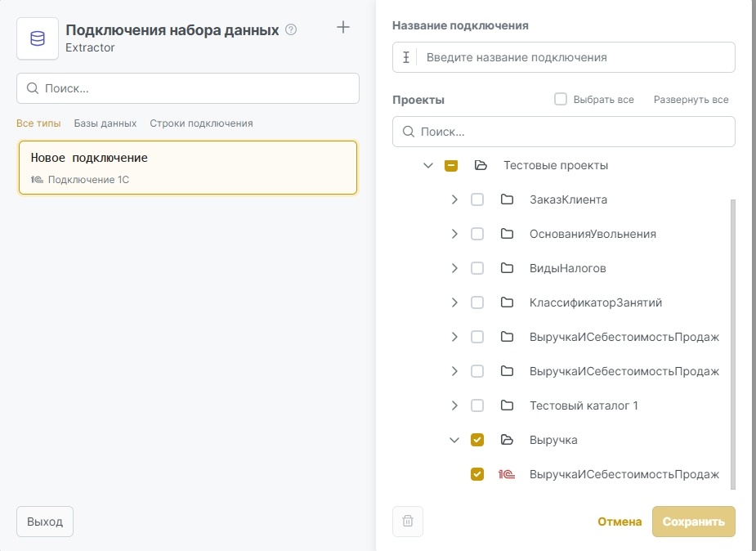This screenshot has width=756, height=551.
Task: Uncheck the Выручка folder checkbox
Action: (x=477, y=440)
